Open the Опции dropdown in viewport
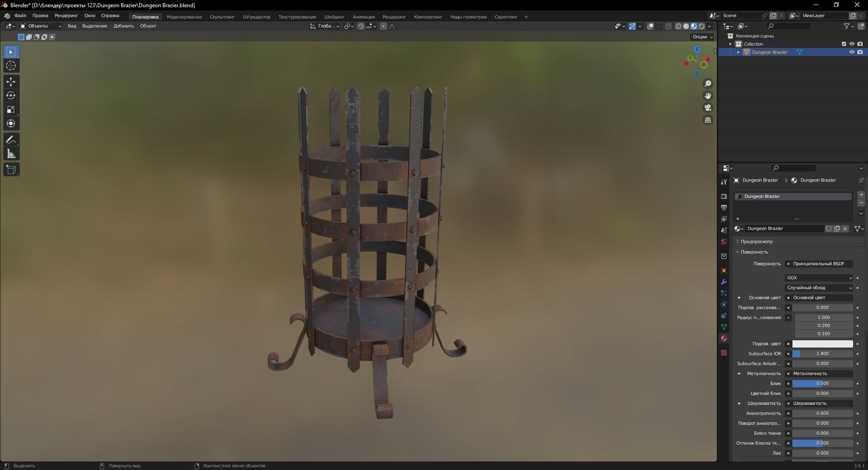The image size is (868, 470). [x=702, y=37]
